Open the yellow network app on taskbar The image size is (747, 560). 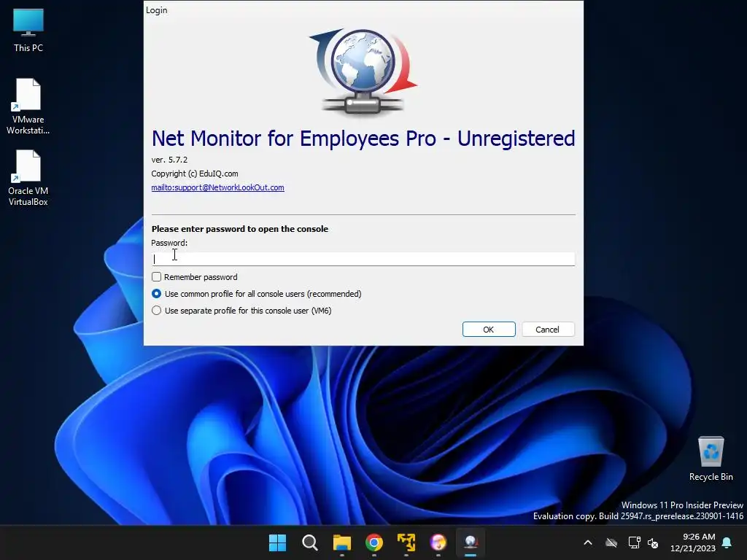point(406,542)
